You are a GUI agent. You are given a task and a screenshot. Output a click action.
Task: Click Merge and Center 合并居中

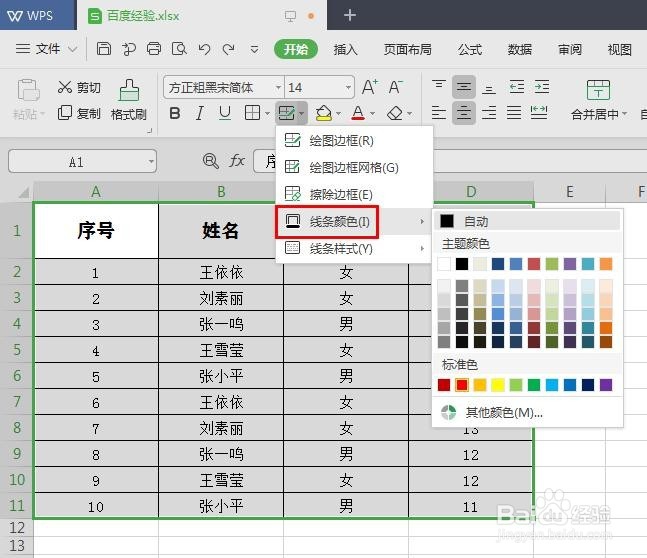coord(598,101)
